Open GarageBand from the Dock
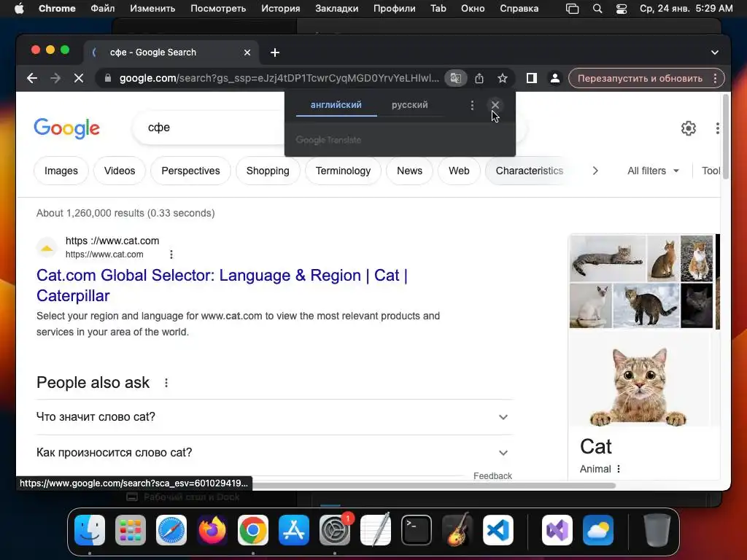The width and height of the screenshot is (747, 560). click(457, 530)
